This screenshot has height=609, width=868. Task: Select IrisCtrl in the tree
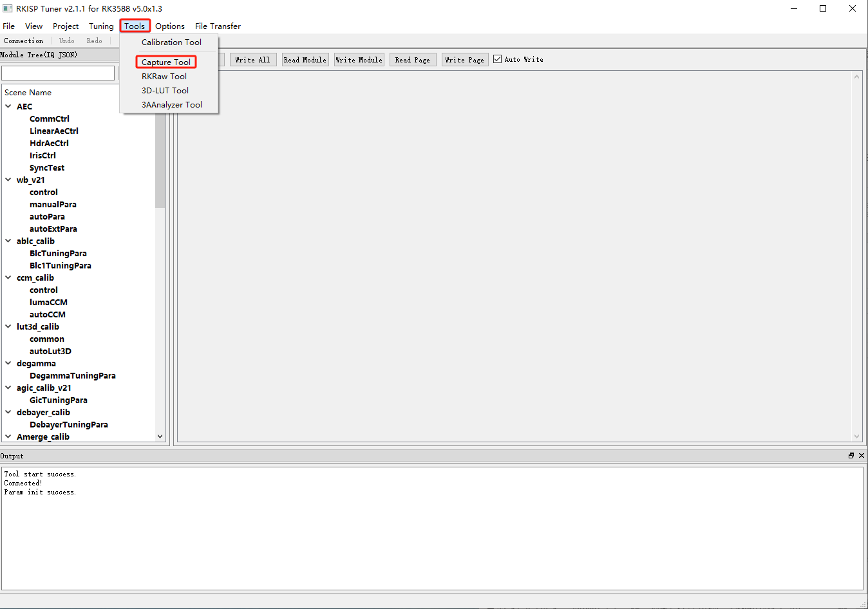(x=42, y=156)
